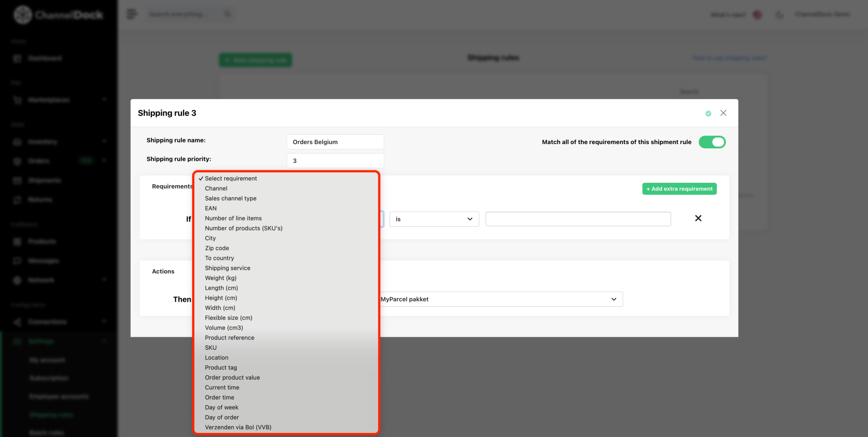Toggle Match all of the requirements switch
Viewport: 868px width, 437px height.
[x=712, y=142]
